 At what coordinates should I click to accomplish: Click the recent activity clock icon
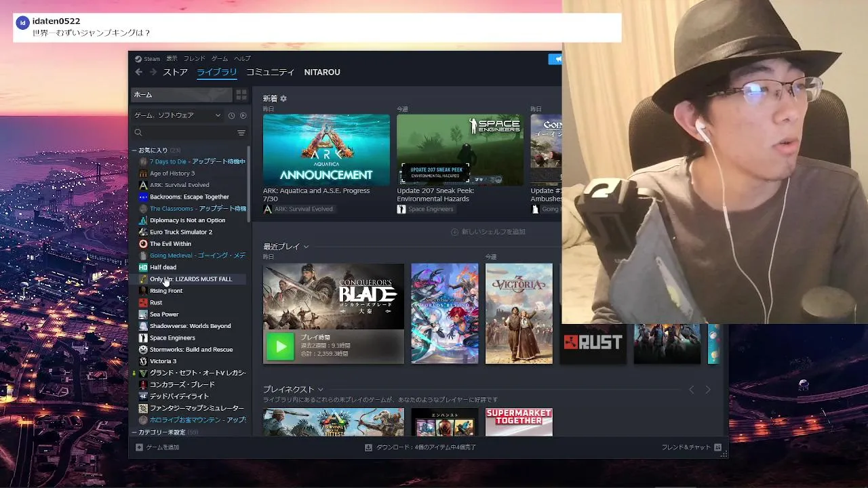(231, 115)
